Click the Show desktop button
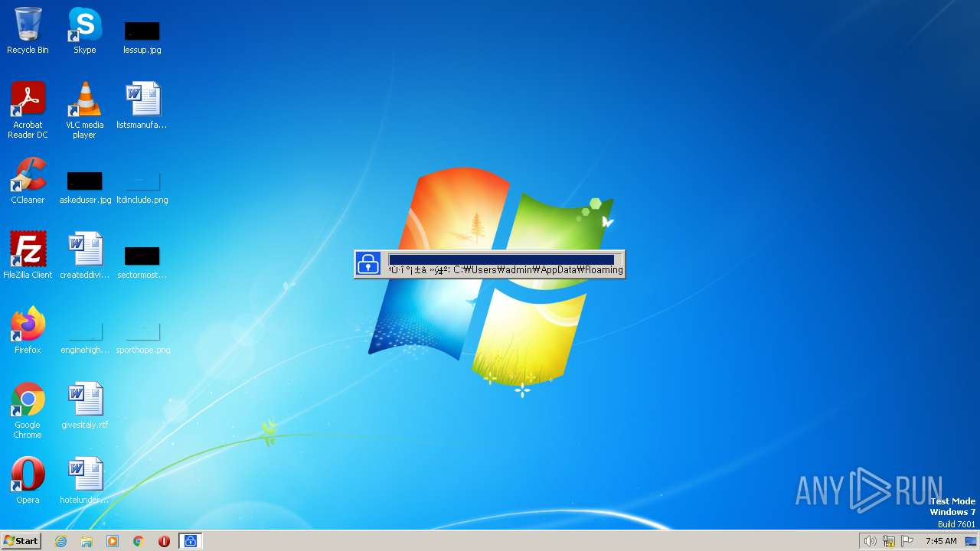 point(972,541)
